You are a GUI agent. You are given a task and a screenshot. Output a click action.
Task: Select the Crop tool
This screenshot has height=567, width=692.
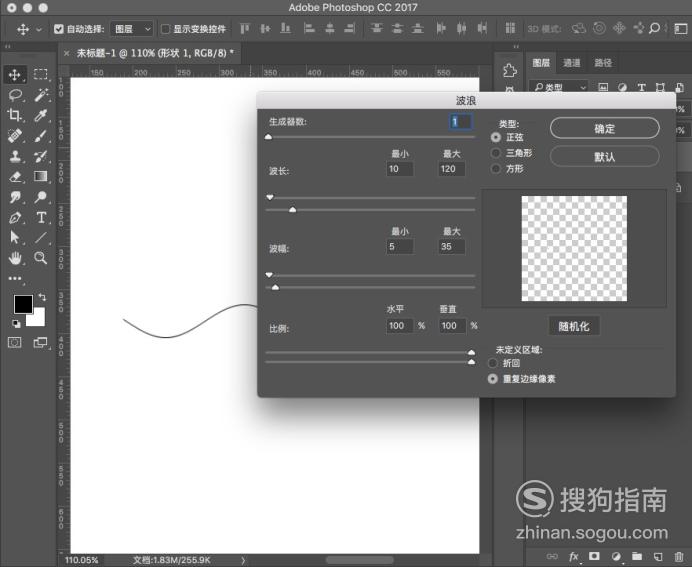(x=15, y=115)
